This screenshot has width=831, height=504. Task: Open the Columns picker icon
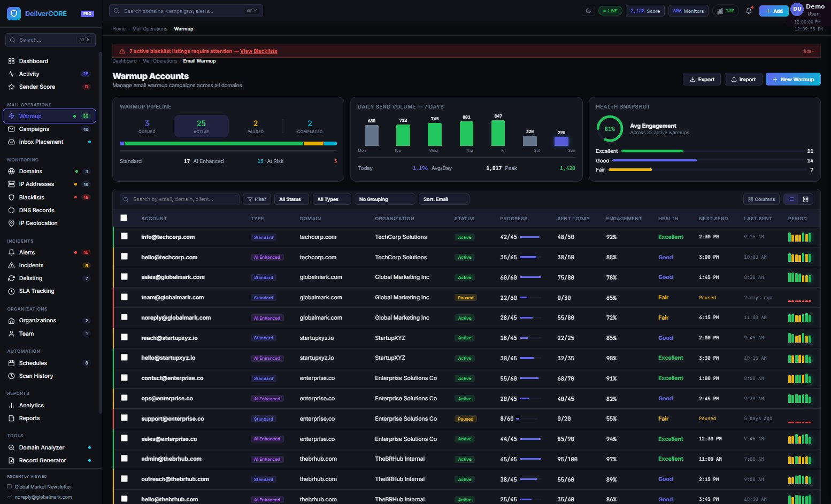pos(761,199)
